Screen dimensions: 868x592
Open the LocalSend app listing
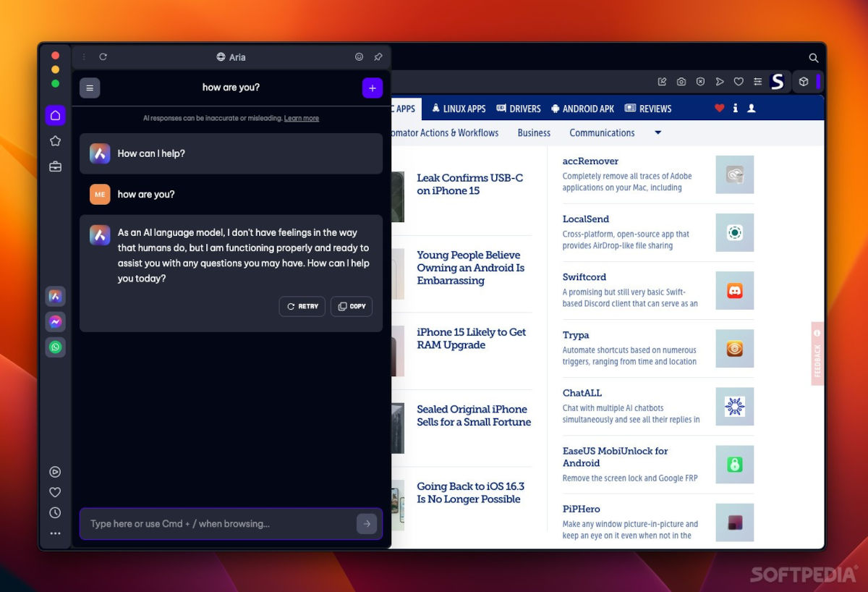586,219
